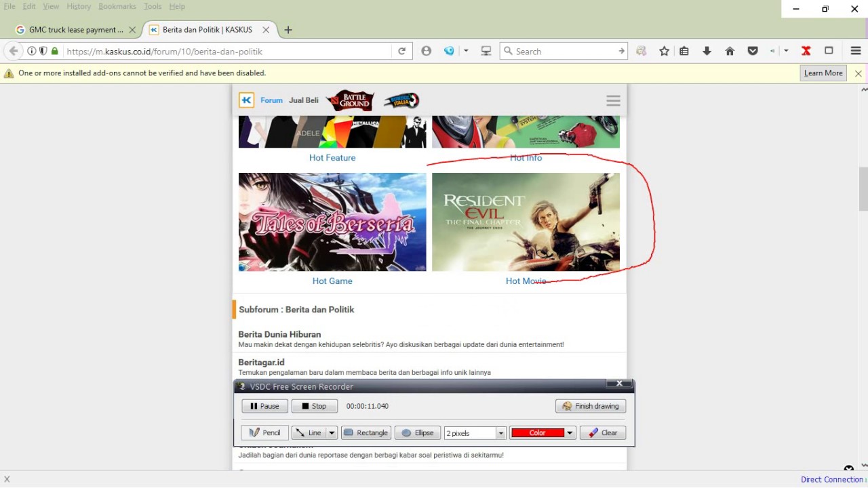Go to the browser Home page

(730, 51)
